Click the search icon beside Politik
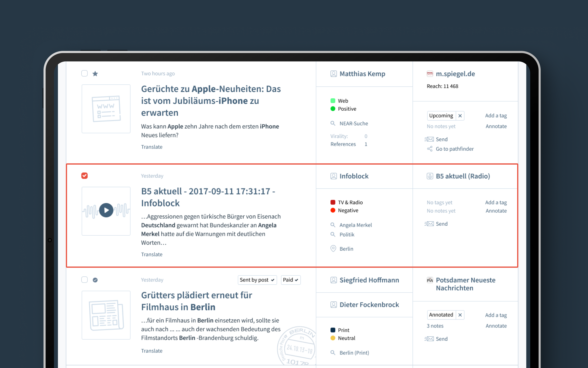Image resolution: width=588 pixels, height=368 pixels. (x=333, y=234)
